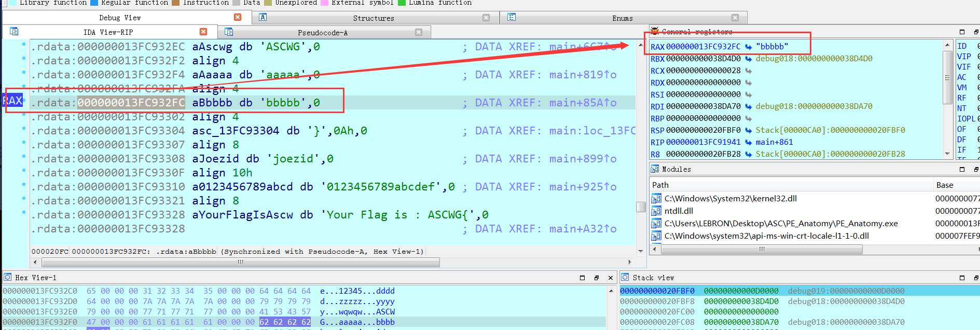This screenshot has height=330, width=980.
Task: Switch to the Enums tab
Action: (x=622, y=18)
